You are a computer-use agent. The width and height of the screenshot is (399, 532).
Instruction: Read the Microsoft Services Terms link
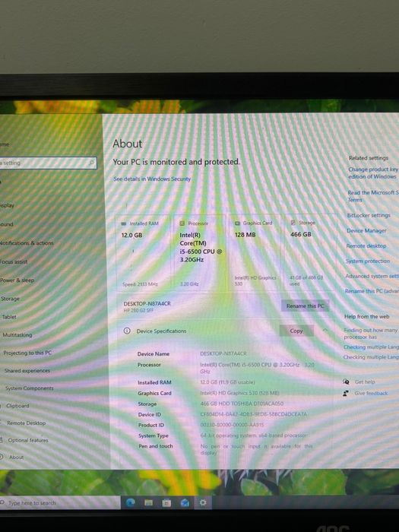373,196
